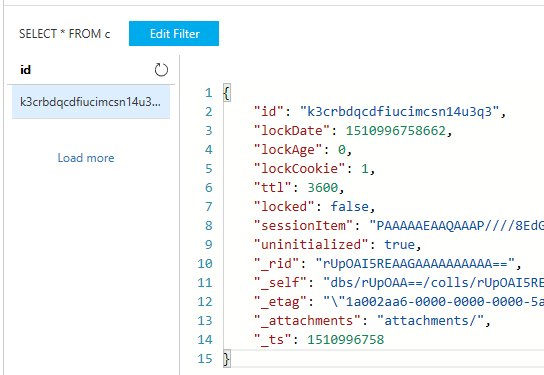The height and width of the screenshot is (375, 544).
Task: Place cursor on the "id" line of the JSON
Action: tap(380, 112)
